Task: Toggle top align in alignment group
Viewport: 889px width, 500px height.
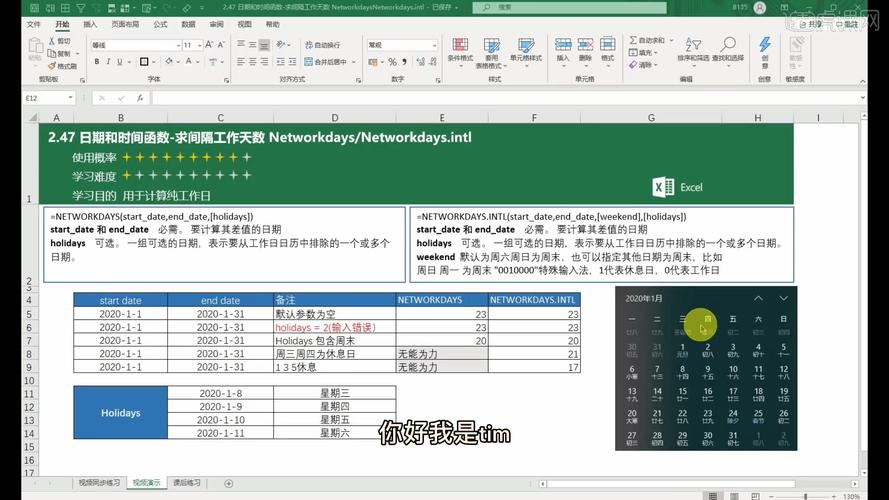Action: point(241,45)
